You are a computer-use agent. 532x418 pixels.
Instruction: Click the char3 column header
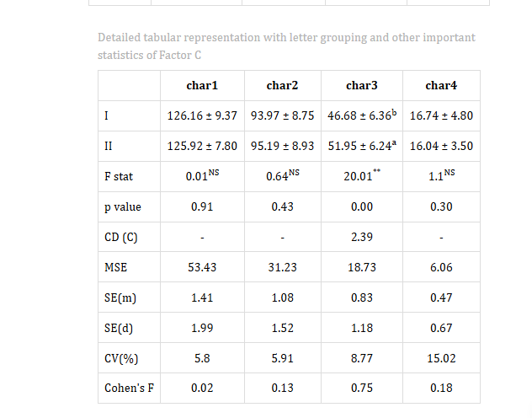[362, 86]
